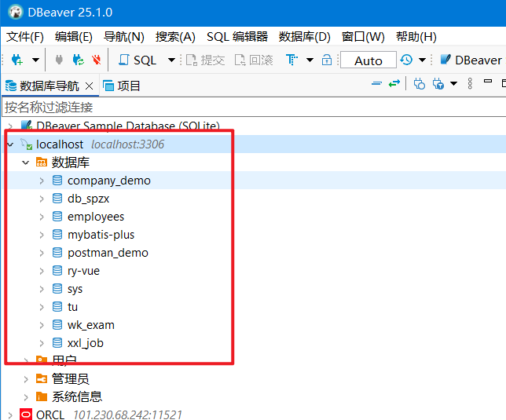
Task: Click the xxl_job database icon
Action: tap(57, 342)
